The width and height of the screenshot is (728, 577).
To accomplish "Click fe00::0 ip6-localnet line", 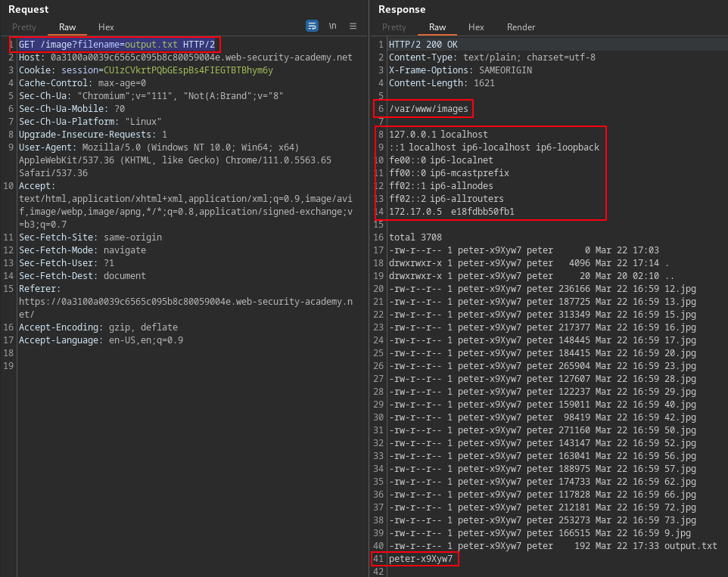I will coord(441,160).
